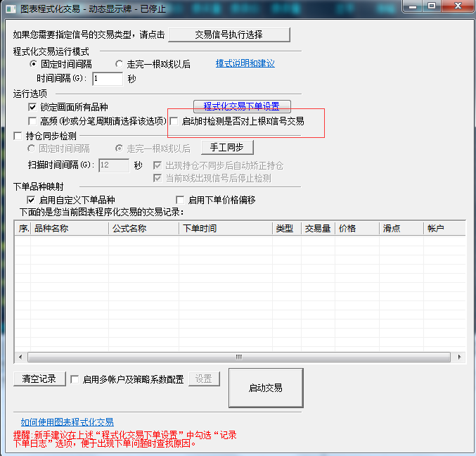The height and width of the screenshot is (456, 476).
Task: Click the 类型 column header
Action: [287, 229]
